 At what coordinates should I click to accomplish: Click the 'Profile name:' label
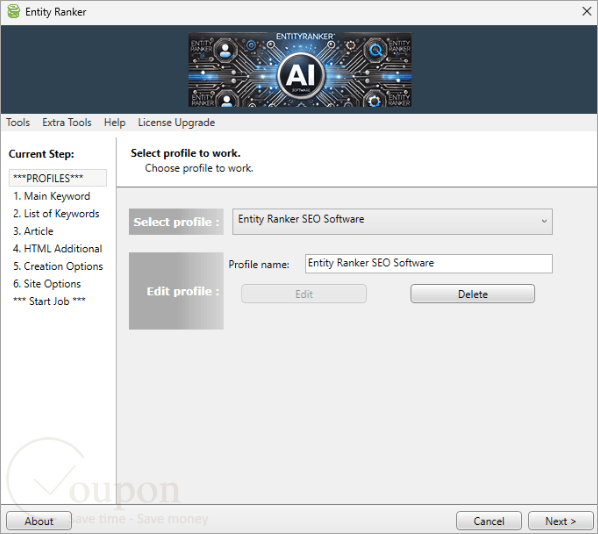coord(259,264)
